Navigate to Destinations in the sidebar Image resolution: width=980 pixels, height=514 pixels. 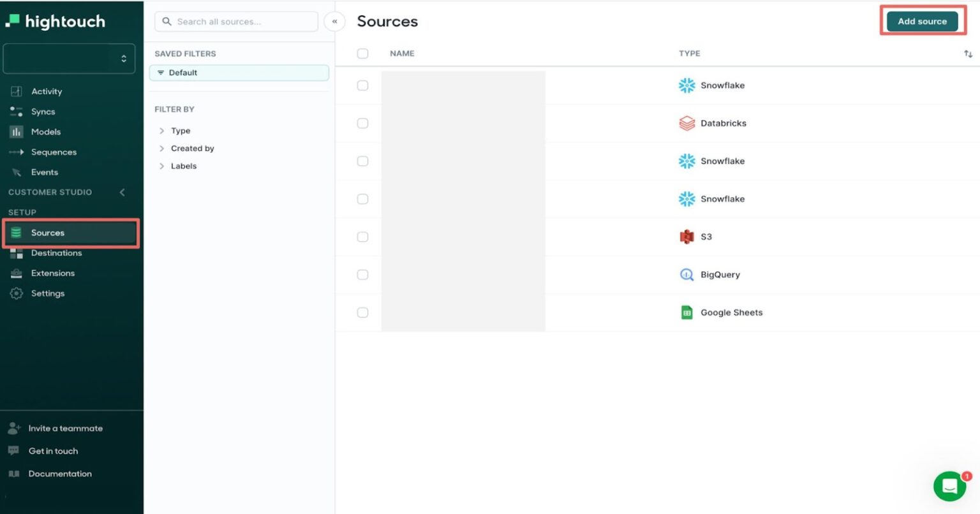(56, 253)
